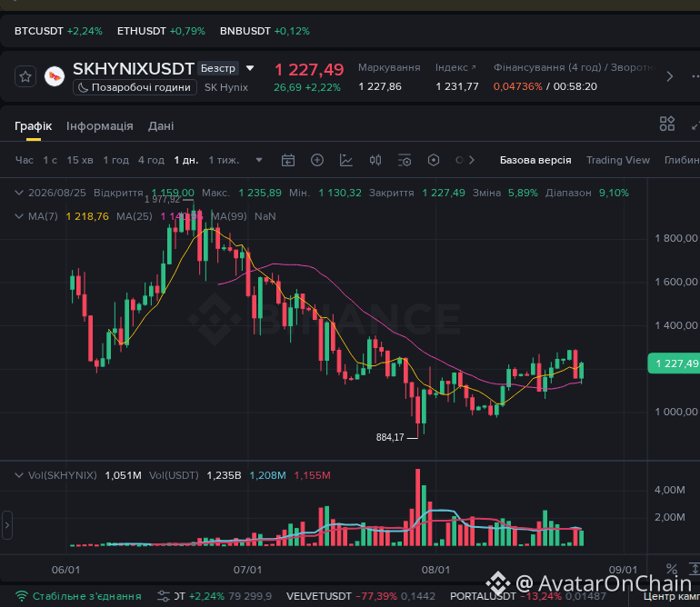Click the MA(7) value 1 218,76

87,216
